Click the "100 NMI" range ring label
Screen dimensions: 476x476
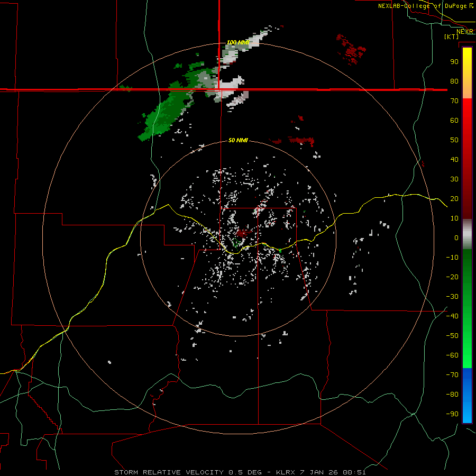click(x=238, y=42)
